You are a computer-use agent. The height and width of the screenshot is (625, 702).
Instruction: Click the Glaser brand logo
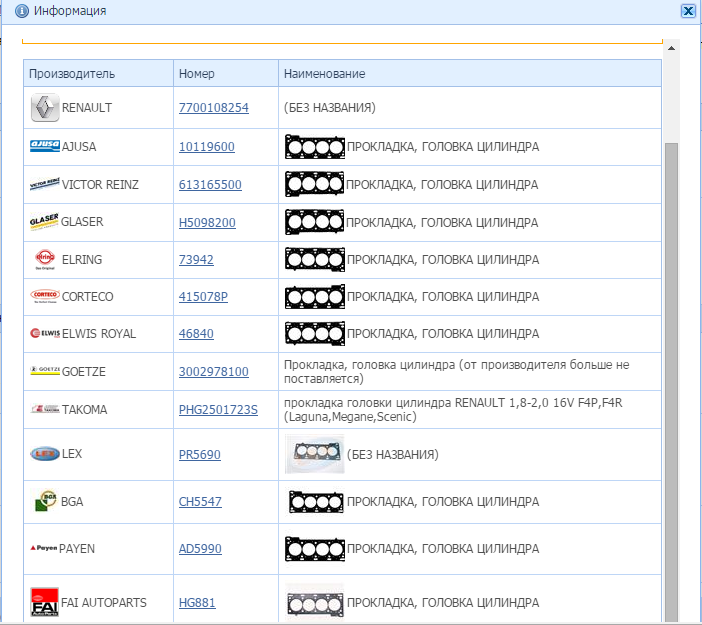click(45, 223)
